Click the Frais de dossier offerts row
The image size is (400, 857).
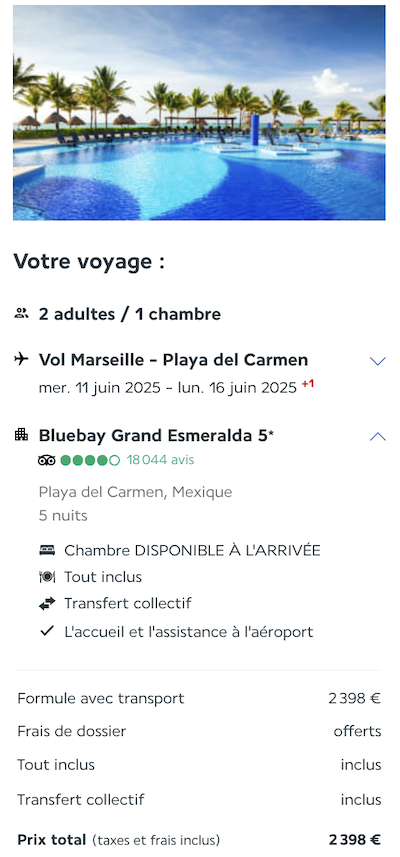click(x=199, y=731)
